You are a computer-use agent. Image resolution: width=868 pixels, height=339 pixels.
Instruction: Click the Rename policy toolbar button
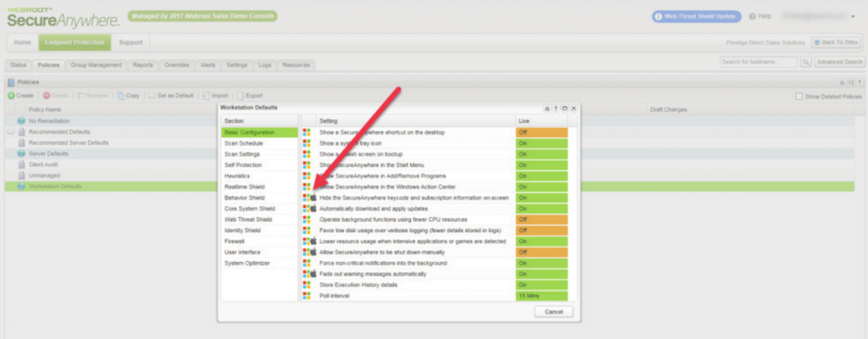[x=93, y=95]
